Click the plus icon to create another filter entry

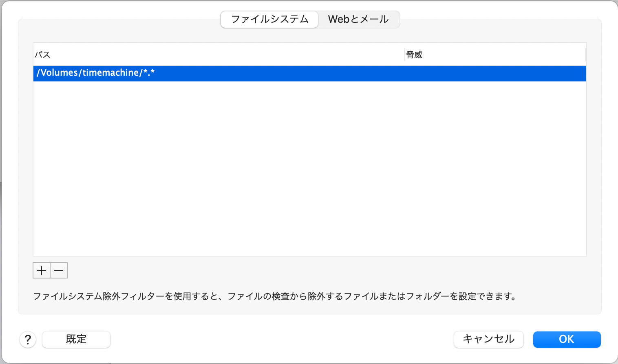pyautogui.click(x=41, y=270)
